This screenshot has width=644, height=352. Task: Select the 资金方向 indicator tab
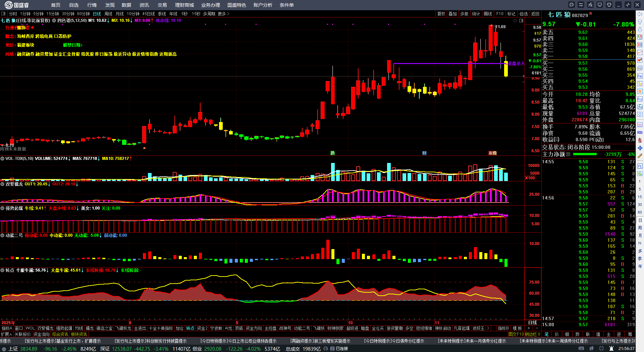[254, 328]
